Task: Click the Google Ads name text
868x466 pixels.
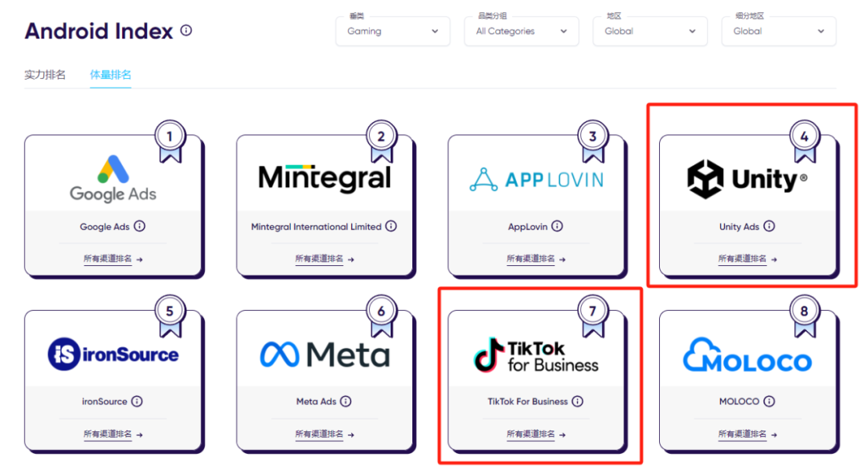Action: click(x=104, y=227)
